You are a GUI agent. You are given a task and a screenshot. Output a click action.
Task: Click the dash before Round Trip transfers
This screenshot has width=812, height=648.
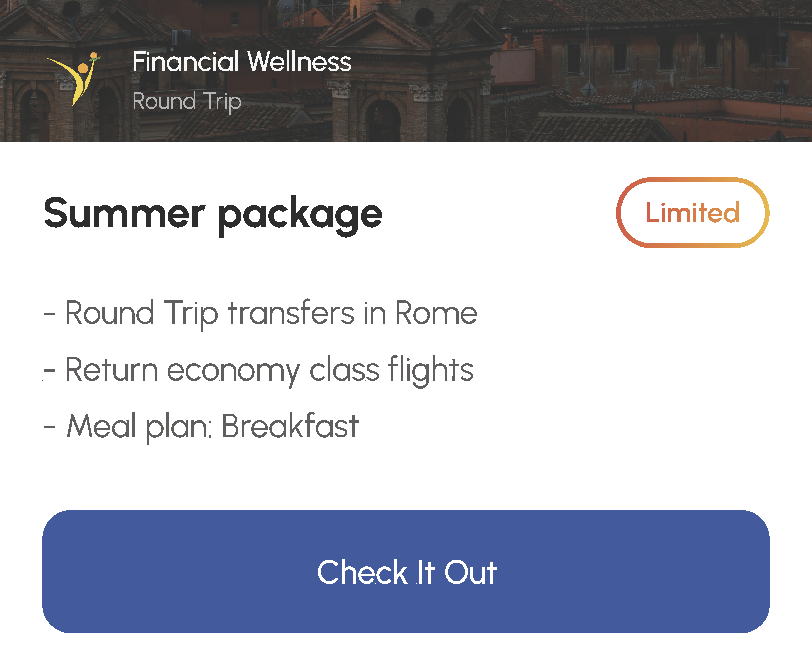point(50,314)
